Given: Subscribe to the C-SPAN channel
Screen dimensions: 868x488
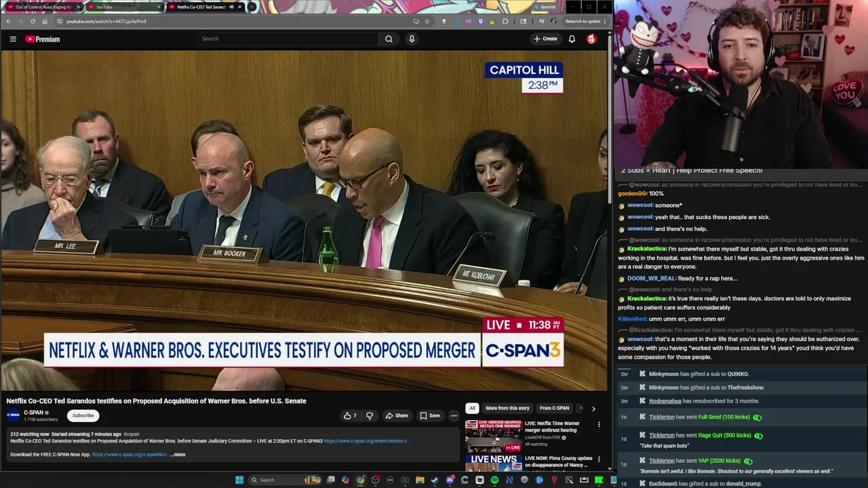Looking at the screenshot, I should tap(83, 415).
